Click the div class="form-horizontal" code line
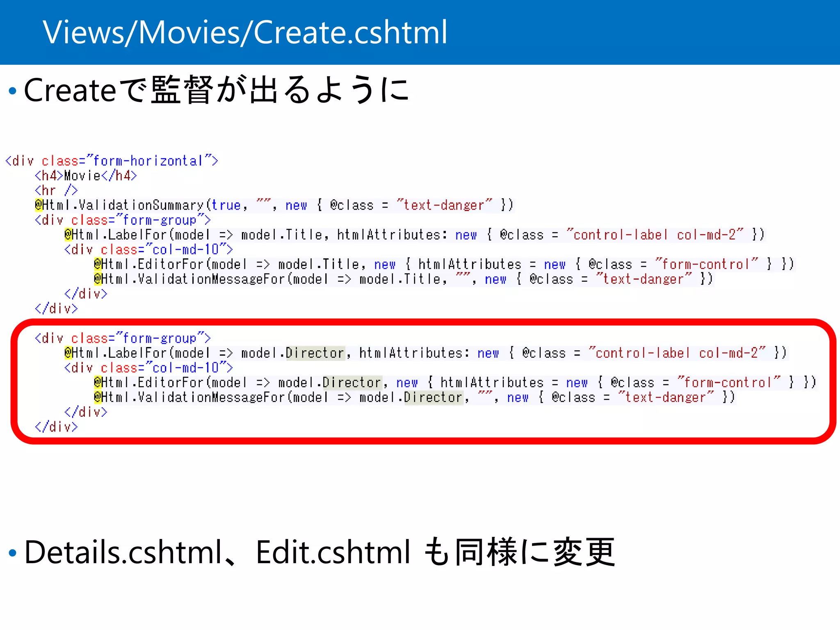Screen dimensions: 840x630 coord(112,160)
